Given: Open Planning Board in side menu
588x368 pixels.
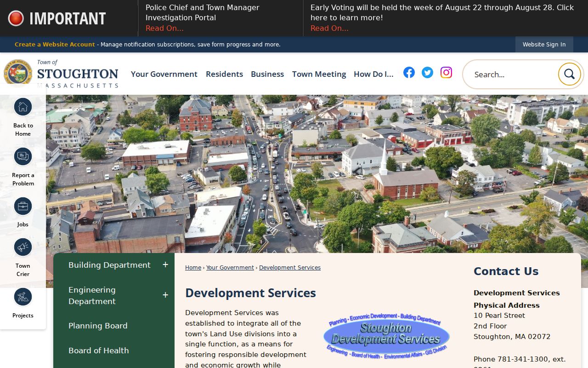Looking at the screenshot, I should click(x=98, y=326).
